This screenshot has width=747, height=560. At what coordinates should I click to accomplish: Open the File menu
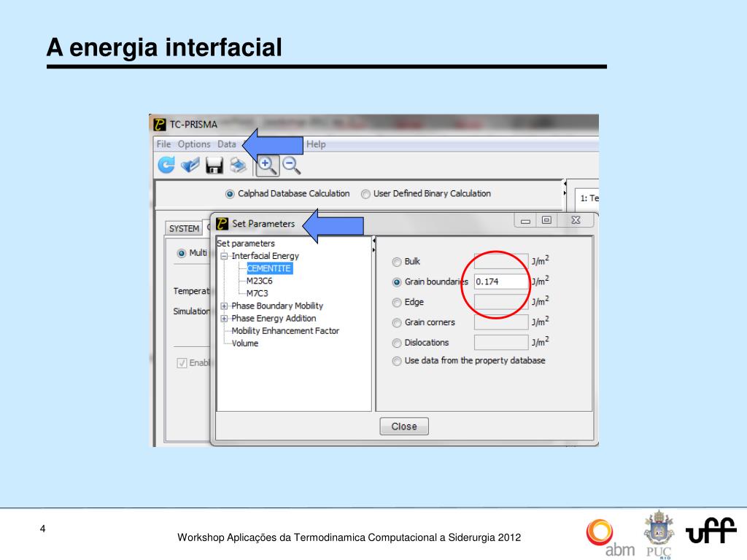(x=163, y=144)
